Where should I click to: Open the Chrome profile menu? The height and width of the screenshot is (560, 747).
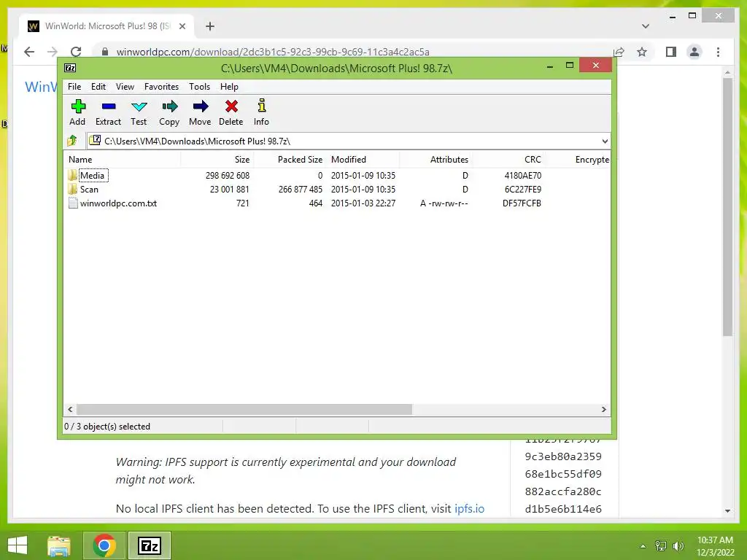tap(694, 52)
